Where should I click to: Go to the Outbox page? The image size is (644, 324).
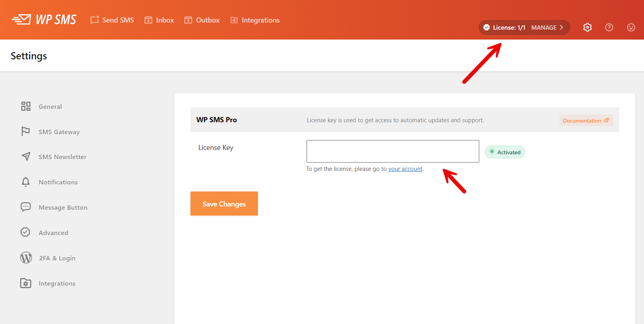coord(202,20)
